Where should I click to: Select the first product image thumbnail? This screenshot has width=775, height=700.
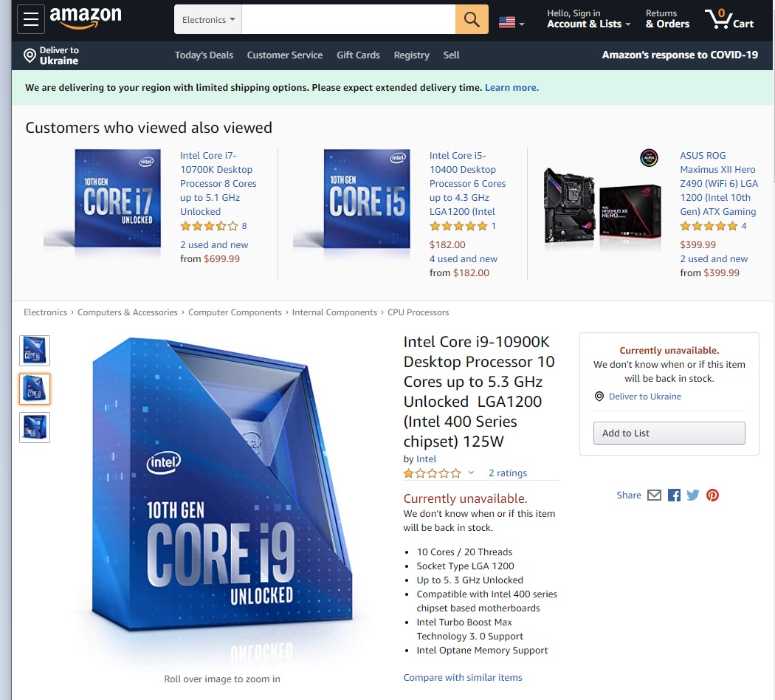(35, 351)
